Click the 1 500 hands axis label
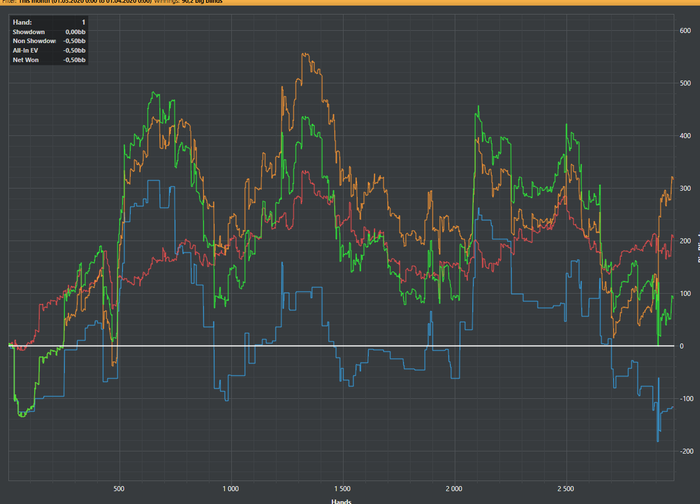This screenshot has width=700, height=504. 342,489
